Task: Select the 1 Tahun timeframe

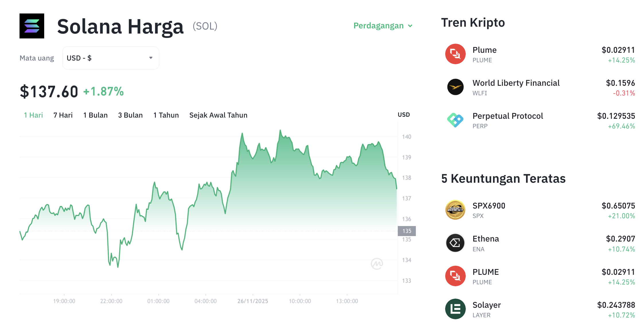Action: [x=166, y=115]
